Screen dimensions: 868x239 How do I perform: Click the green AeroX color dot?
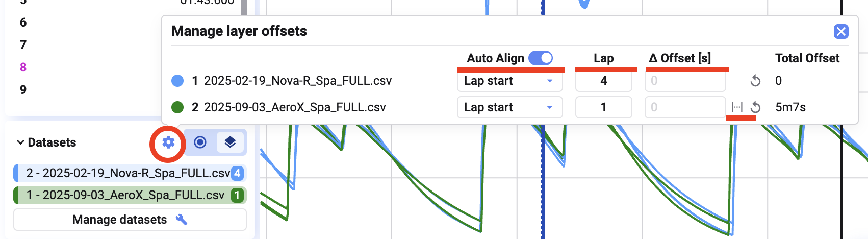pyautogui.click(x=177, y=107)
